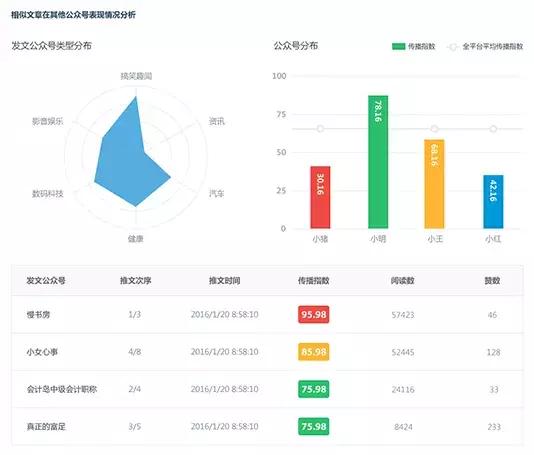The image size is (534, 455).
Task: Sort by 赞数 column header
Action: [492, 281]
